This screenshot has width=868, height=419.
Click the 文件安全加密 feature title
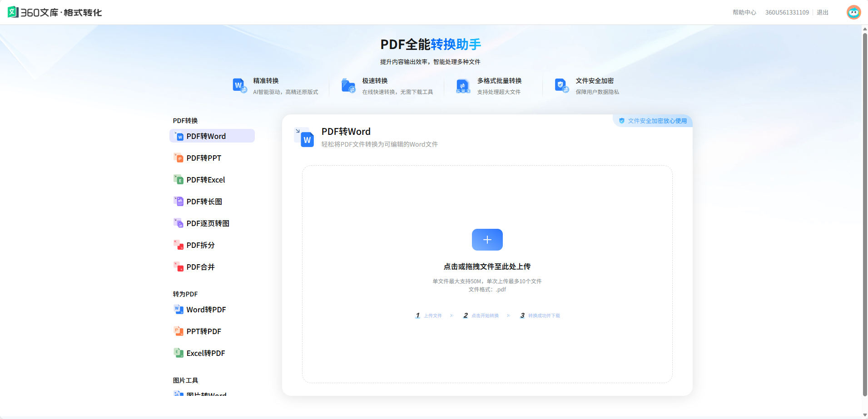pos(595,81)
